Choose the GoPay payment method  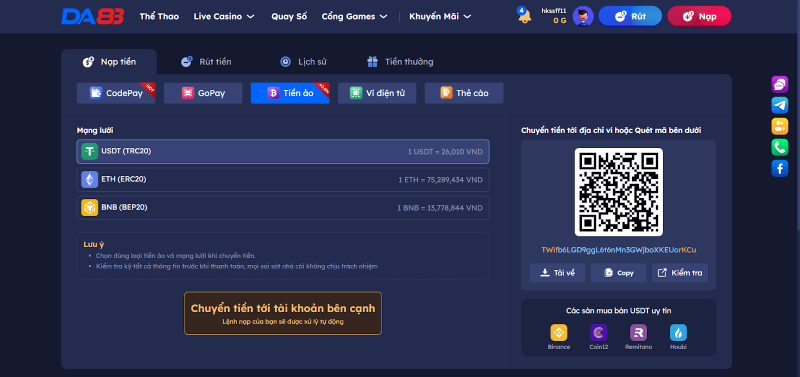click(203, 93)
